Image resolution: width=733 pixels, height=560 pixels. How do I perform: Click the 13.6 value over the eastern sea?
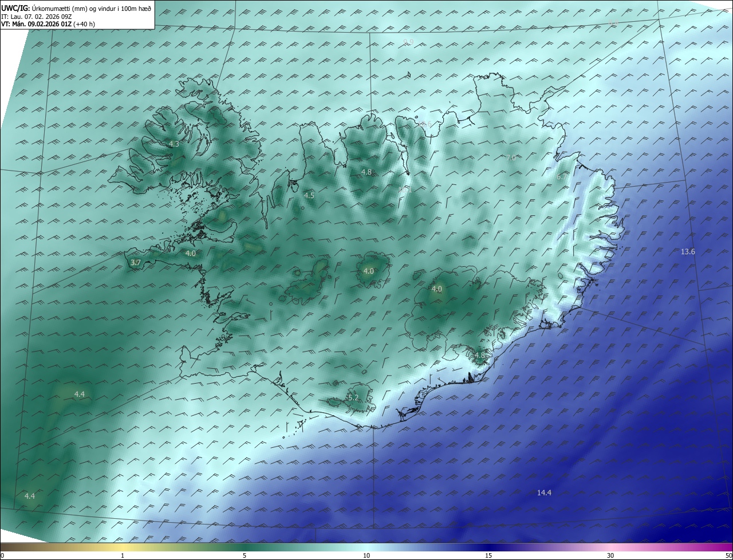(688, 252)
